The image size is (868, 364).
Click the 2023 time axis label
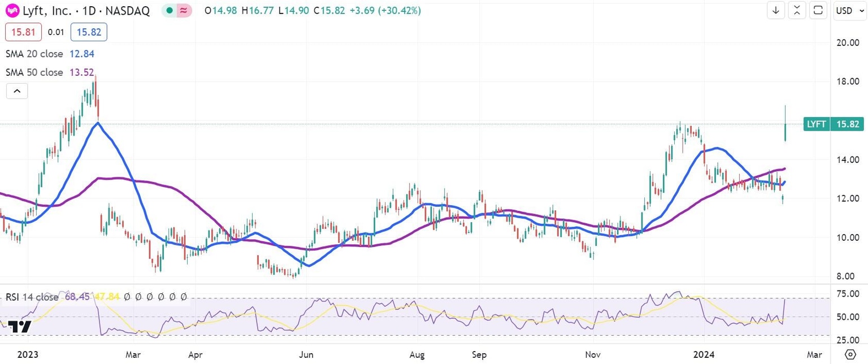coord(27,354)
